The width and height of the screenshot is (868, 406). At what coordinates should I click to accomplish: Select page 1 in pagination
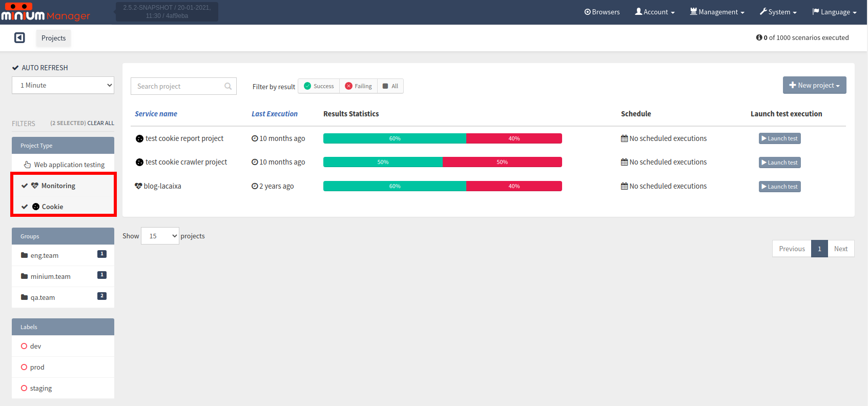819,249
